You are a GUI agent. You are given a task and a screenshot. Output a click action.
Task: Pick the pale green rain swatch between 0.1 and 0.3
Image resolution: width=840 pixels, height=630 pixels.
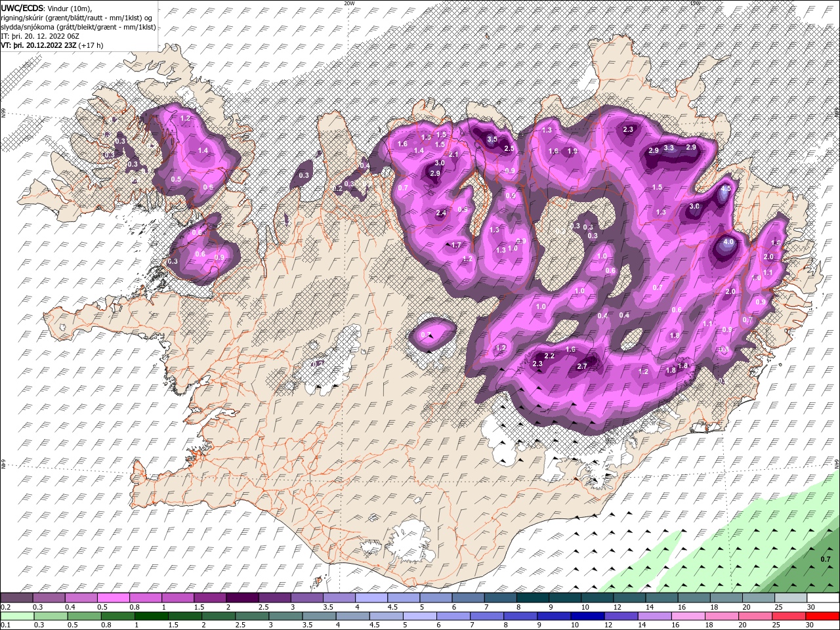coord(17,616)
